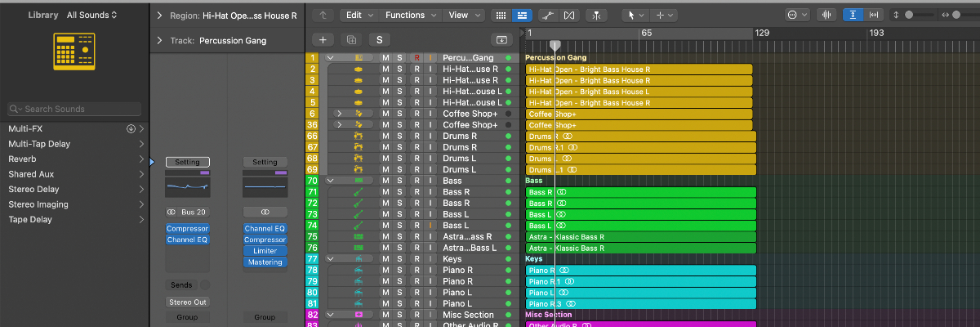Click the folder icon on Percussion Gang track

coord(359,58)
